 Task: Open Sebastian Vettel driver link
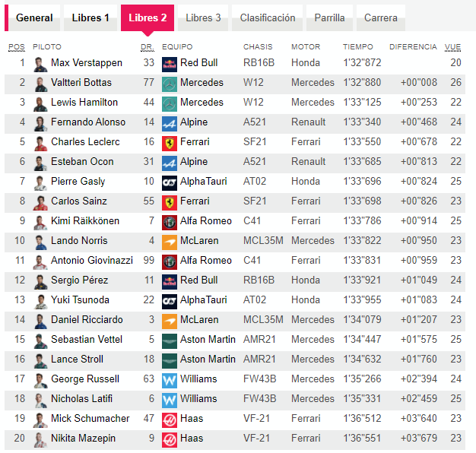click(87, 339)
